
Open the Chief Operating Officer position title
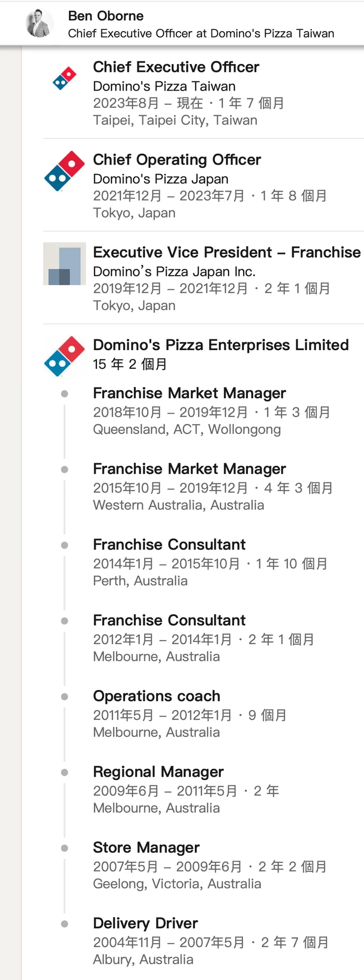point(177,160)
